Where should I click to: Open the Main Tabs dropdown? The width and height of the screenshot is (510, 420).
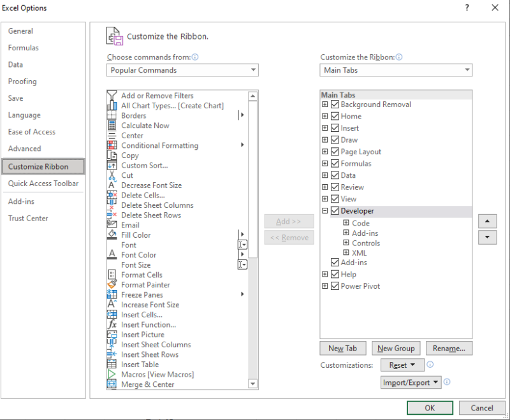[x=465, y=70]
